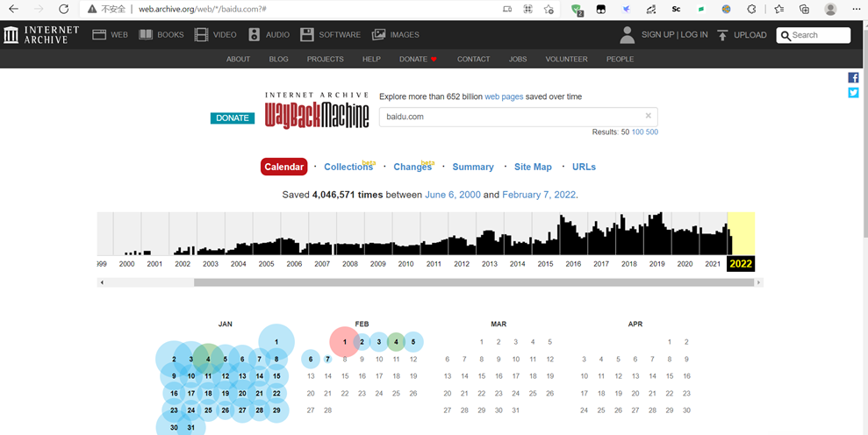Screen dimensions: 868x435
Task: Switch to the Site Map tab
Action: tap(533, 167)
